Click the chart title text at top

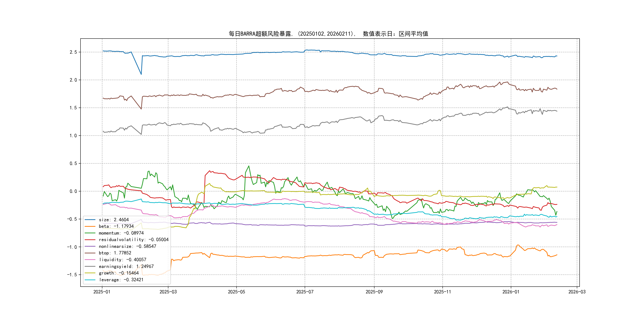(x=329, y=34)
